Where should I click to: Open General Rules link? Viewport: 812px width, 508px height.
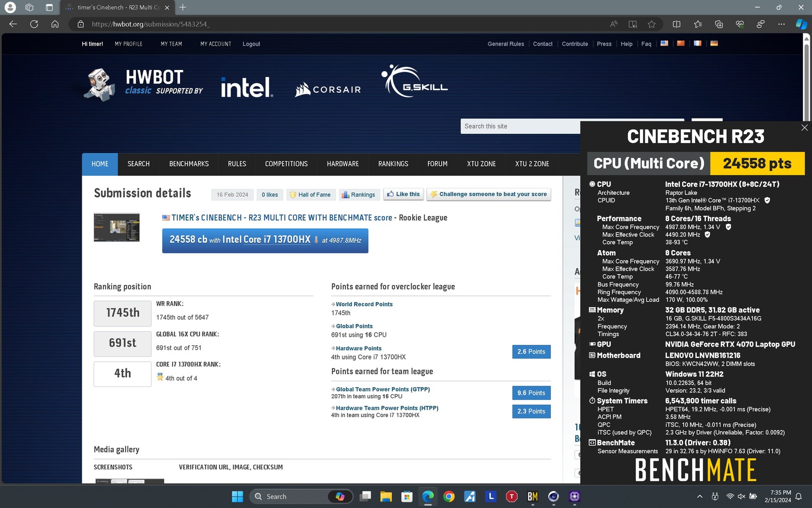tap(506, 44)
